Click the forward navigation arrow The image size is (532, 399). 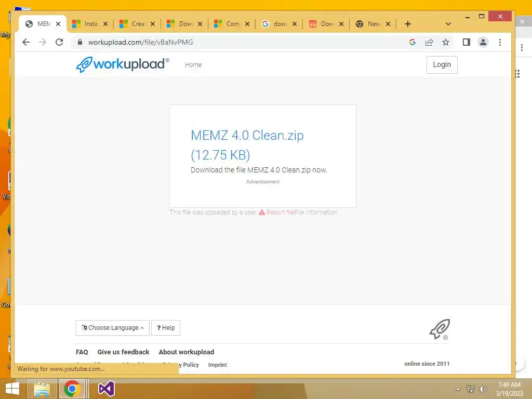pos(43,42)
